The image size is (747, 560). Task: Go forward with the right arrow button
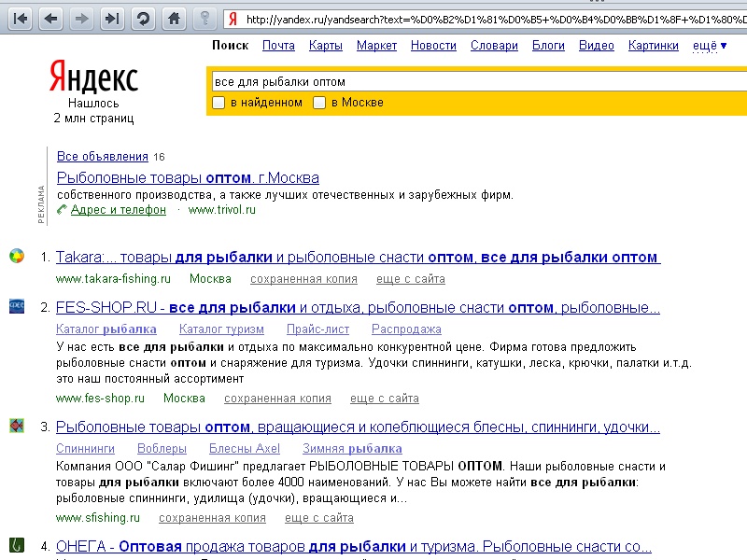click(81, 19)
